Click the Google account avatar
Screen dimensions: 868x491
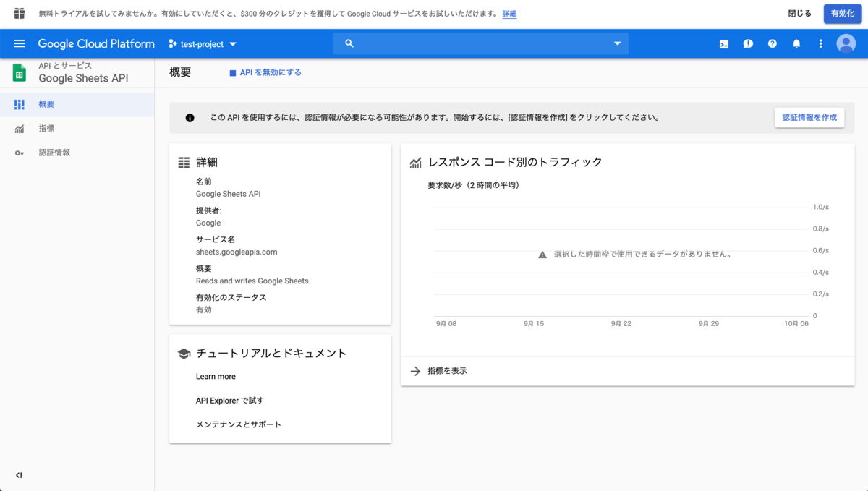[846, 43]
